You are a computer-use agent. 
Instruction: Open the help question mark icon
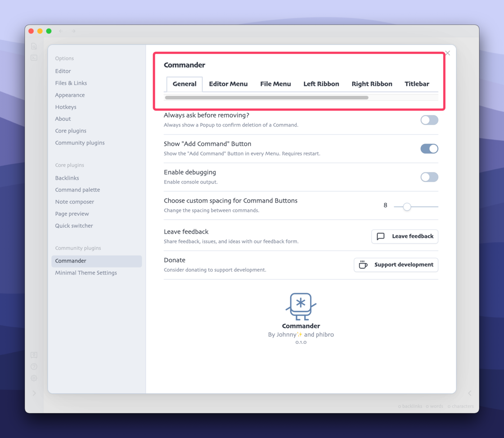coord(34,366)
